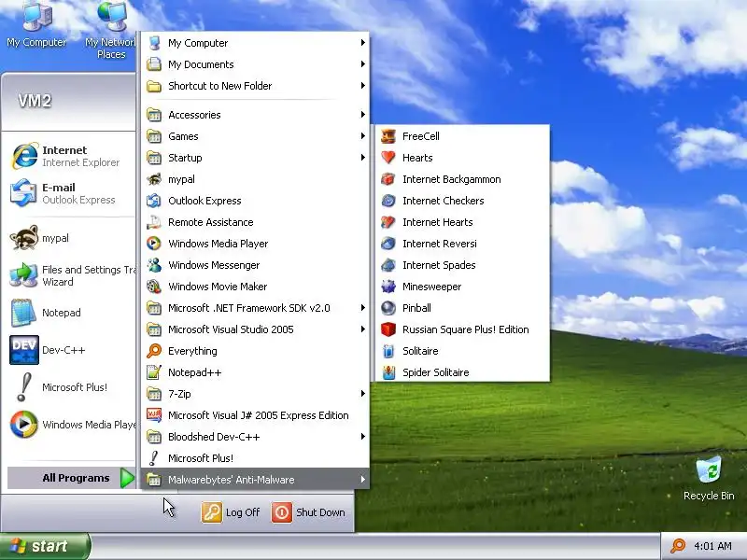747x560 pixels.
Task: Expand the Startup submenu arrow
Action: [x=363, y=158]
